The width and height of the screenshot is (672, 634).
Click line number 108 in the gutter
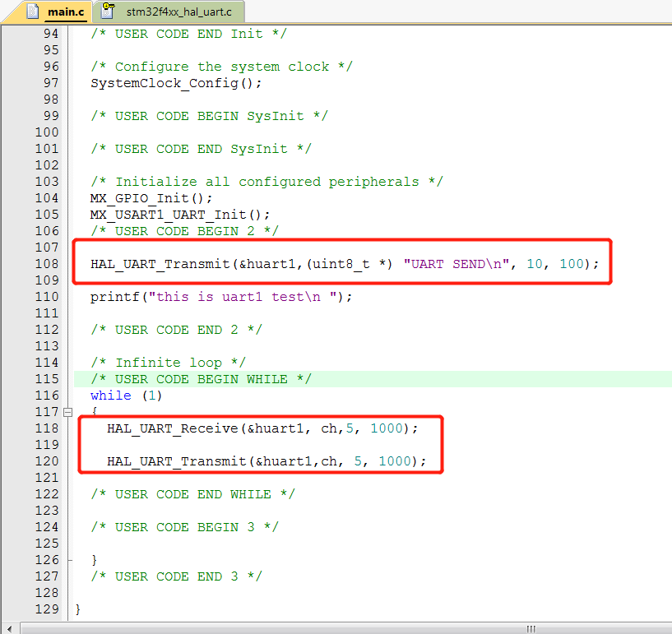pyautogui.click(x=47, y=264)
